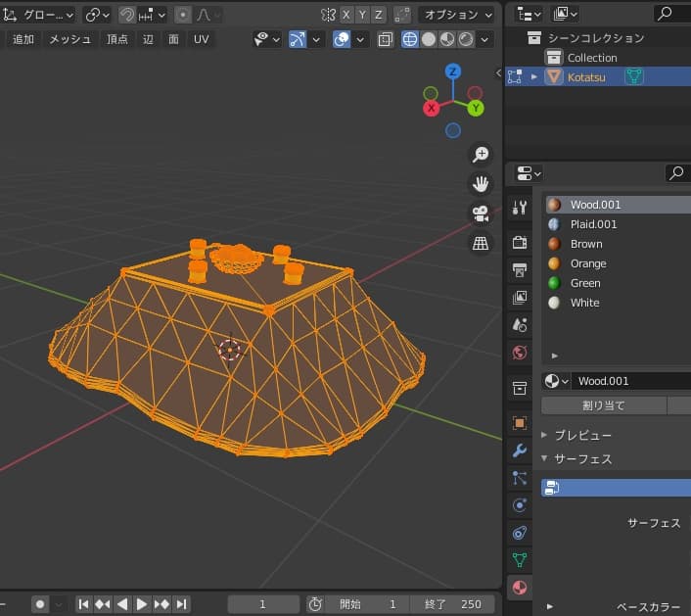Open the Object Data properties triangle icon
The width and height of the screenshot is (691, 616).
pos(520,560)
